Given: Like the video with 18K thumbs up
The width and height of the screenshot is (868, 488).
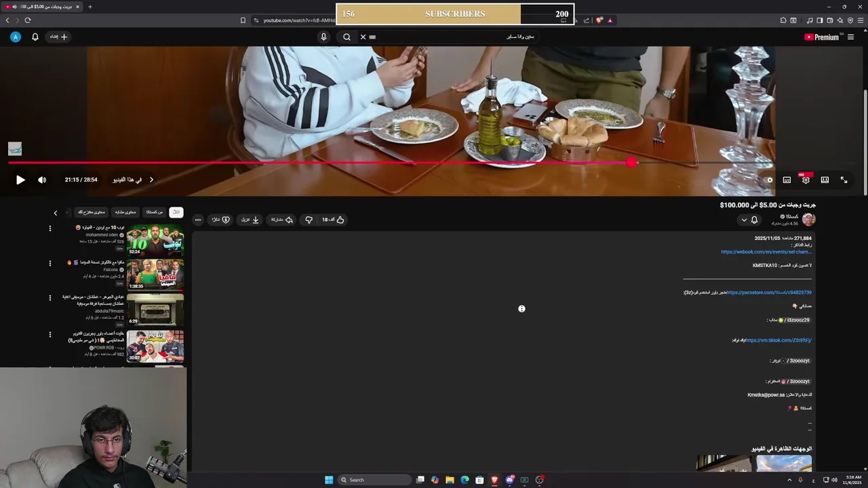Looking at the screenshot, I should [333, 220].
